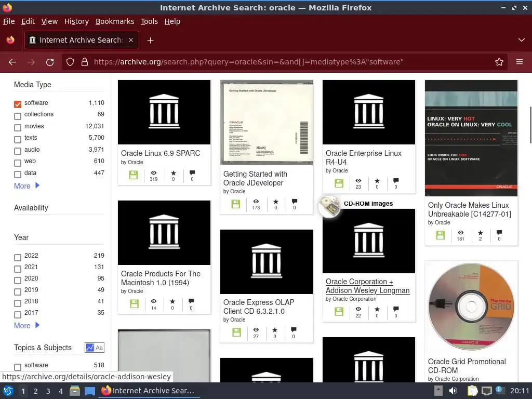Open Oracle Enterprise Linux R4-U4 link
The height and width of the screenshot is (399, 532).
coord(363,157)
